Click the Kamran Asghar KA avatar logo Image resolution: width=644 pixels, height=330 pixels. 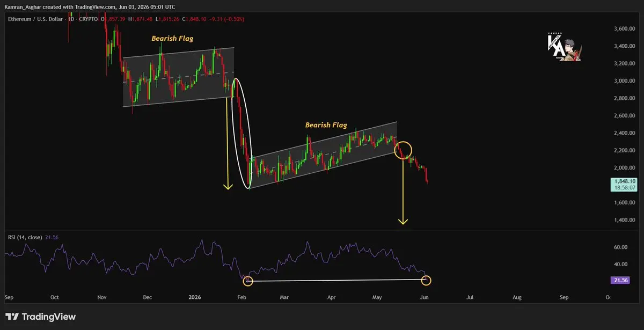point(563,47)
